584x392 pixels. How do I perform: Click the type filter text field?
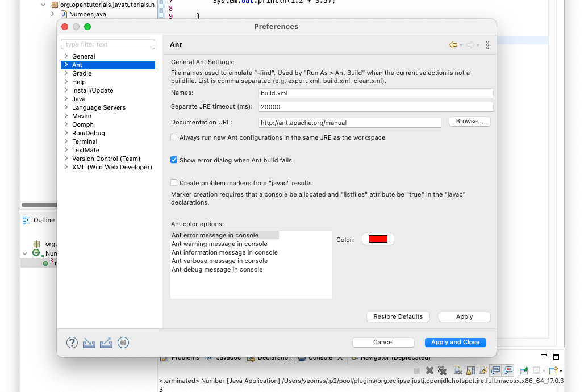coord(108,44)
